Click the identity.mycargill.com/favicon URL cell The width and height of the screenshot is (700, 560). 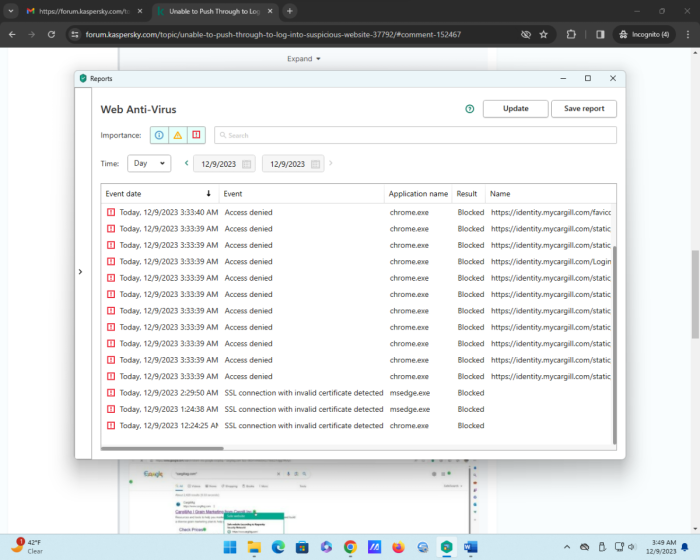[x=551, y=212]
